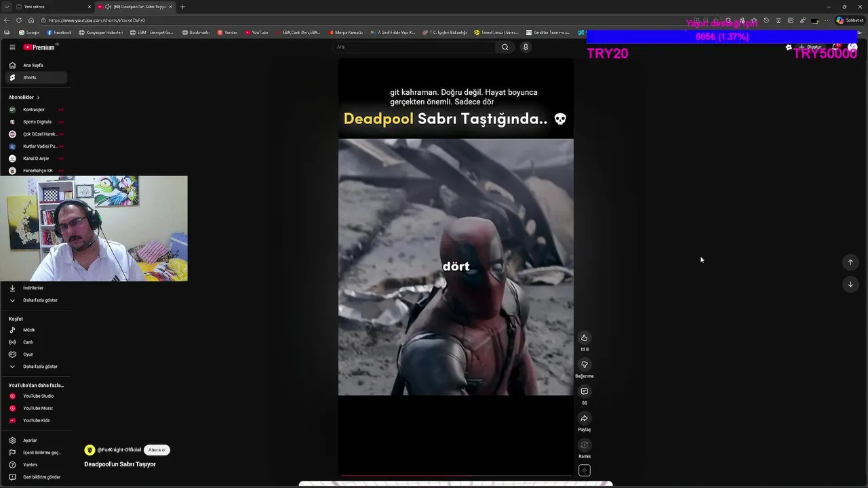
Task: Open Kanal D Arşiv channel
Action: [x=35, y=159]
